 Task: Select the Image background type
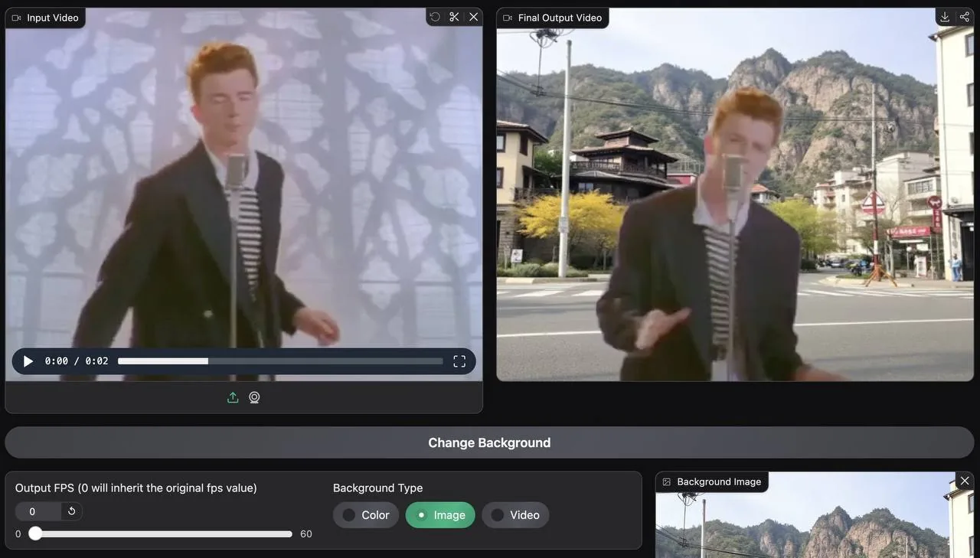point(440,515)
